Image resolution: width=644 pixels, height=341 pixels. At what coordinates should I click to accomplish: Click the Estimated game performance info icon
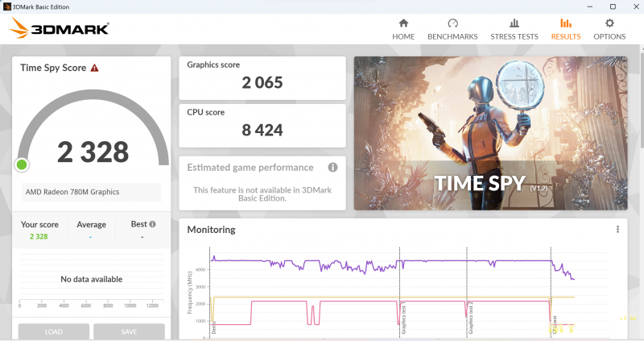point(332,167)
